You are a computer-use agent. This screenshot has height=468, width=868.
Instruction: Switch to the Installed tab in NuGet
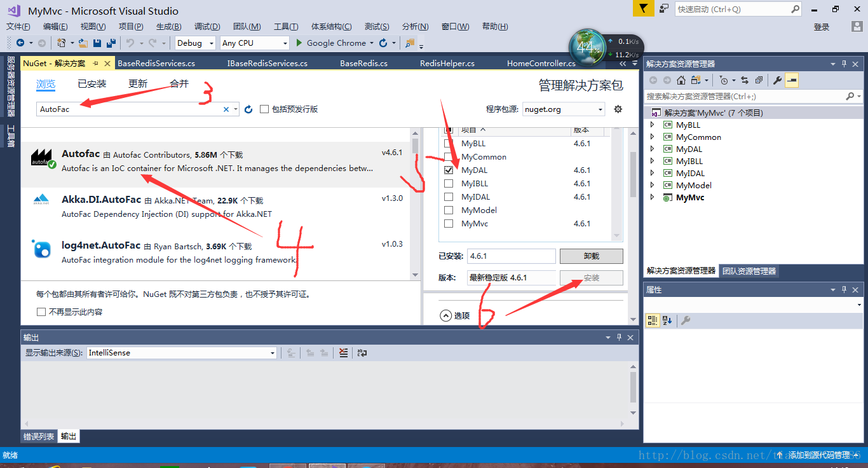pos(92,84)
